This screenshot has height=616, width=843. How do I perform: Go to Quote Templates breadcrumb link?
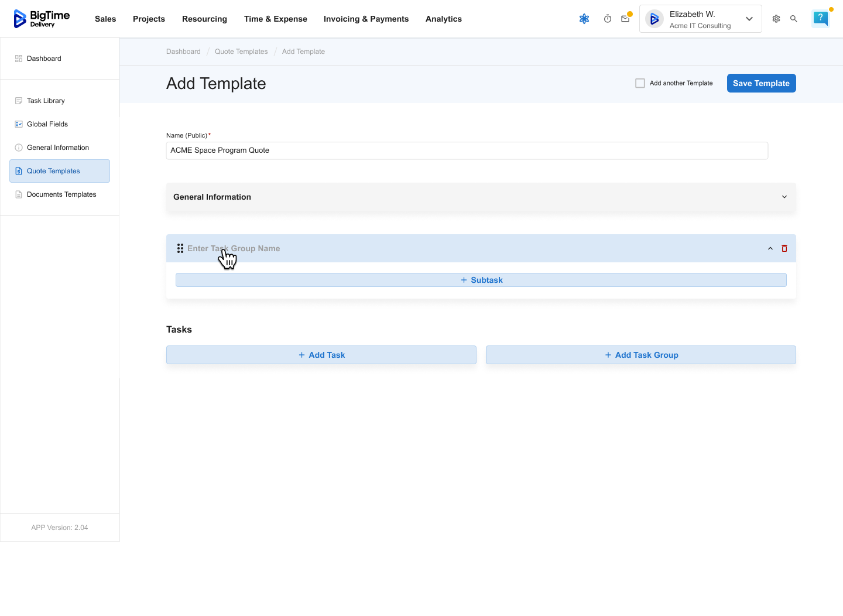(241, 52)
